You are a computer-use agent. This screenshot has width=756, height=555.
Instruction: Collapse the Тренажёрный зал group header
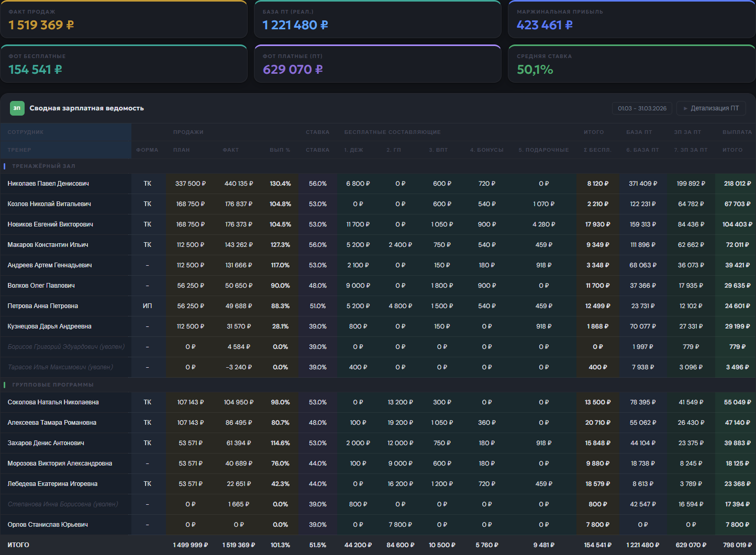[x=43, y=166]
